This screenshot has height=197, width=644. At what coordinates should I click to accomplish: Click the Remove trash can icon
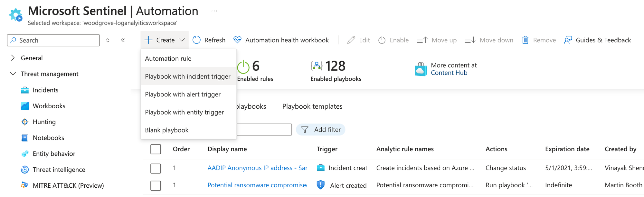(x=525, y=40)
